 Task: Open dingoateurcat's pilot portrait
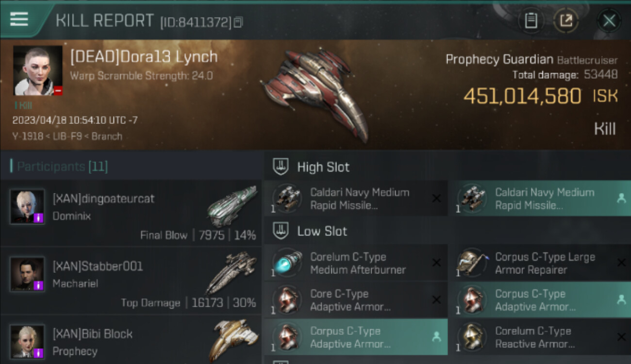[27, 206]
